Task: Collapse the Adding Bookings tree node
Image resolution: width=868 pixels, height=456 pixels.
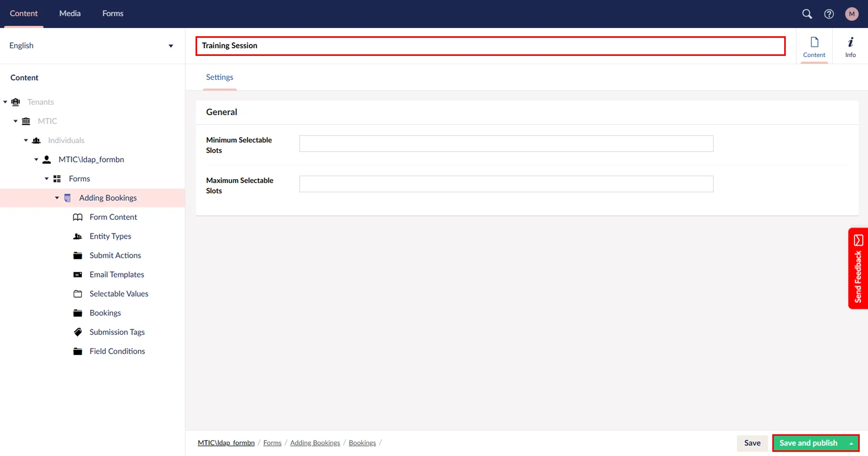Action: 57,198
